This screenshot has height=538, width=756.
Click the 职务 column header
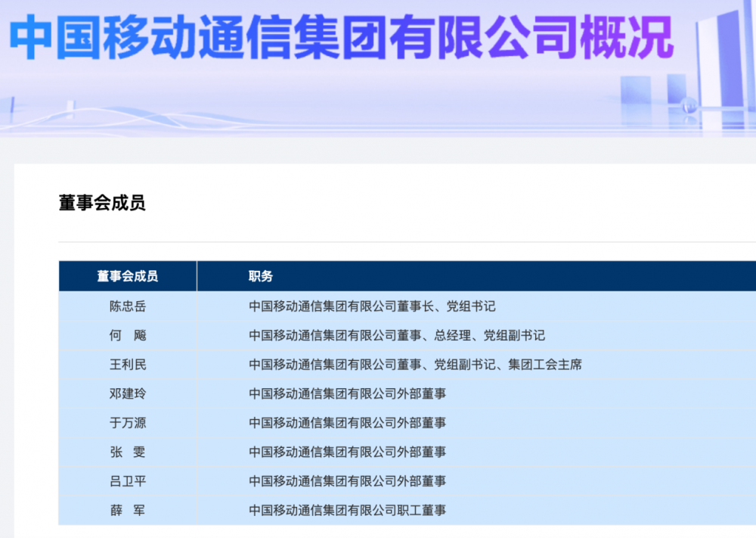(261, 276)
